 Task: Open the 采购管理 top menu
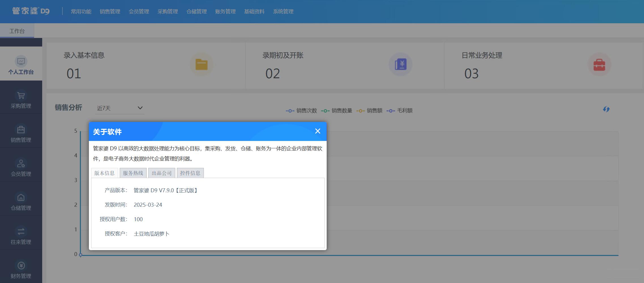pos(168,12)
